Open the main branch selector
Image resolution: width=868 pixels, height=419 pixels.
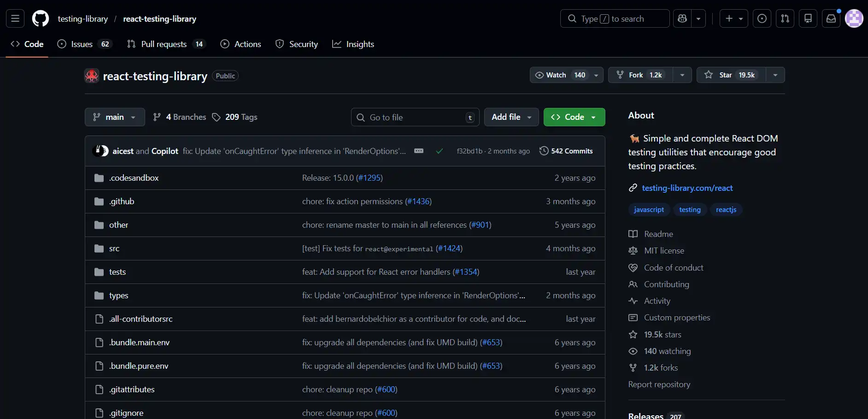point(114,117)
